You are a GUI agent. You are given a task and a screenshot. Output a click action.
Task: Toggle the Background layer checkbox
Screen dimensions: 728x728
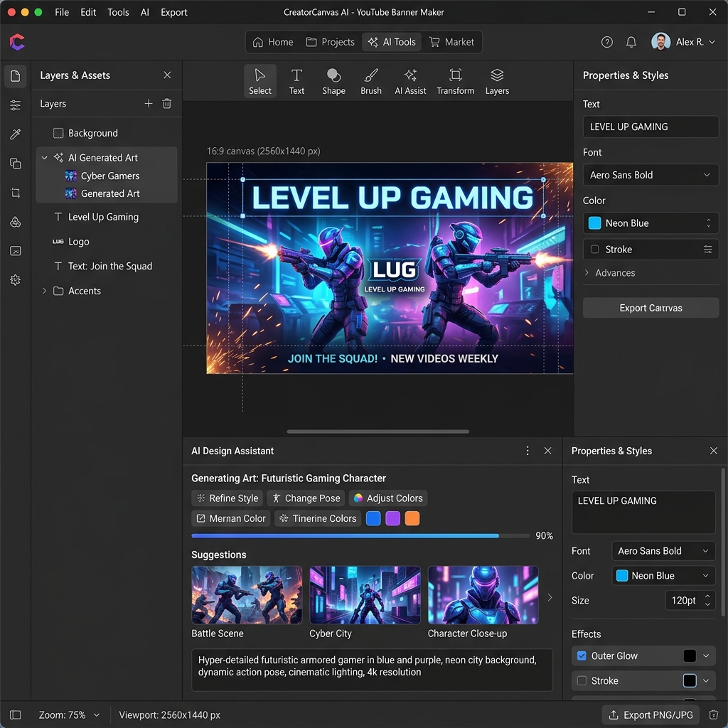coord(58,133)
